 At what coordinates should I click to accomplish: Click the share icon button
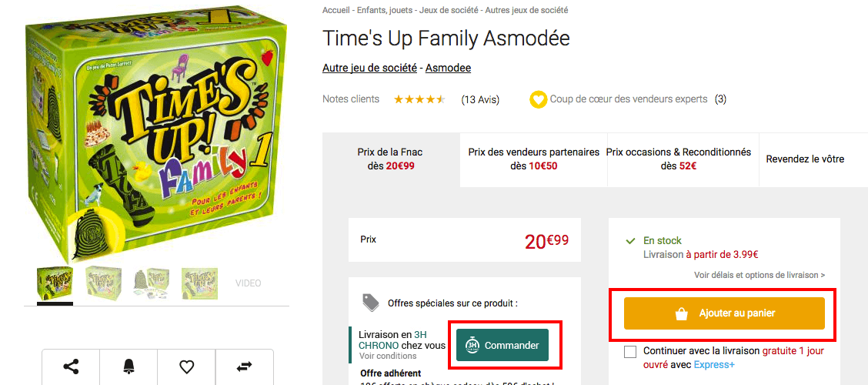pyautogui.click(x=71, y=367)
